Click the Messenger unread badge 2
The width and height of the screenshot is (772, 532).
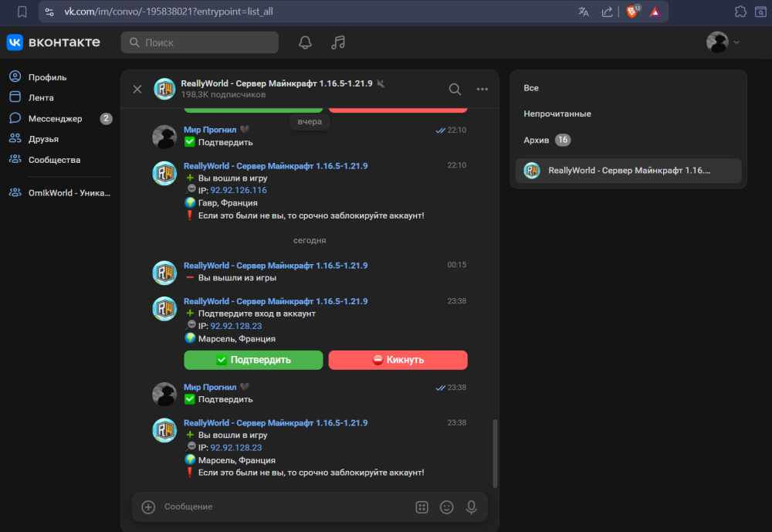[x=106, y=118]
